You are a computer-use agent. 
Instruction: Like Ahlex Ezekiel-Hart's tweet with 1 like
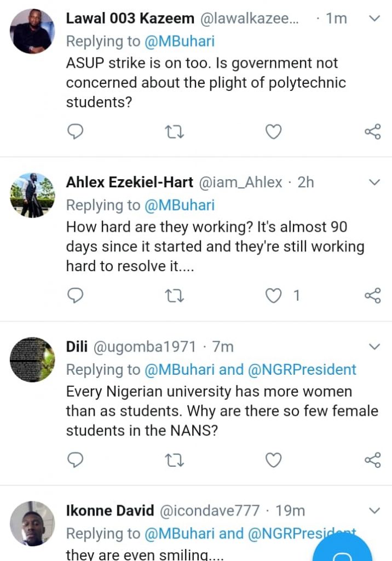[273, 296]
